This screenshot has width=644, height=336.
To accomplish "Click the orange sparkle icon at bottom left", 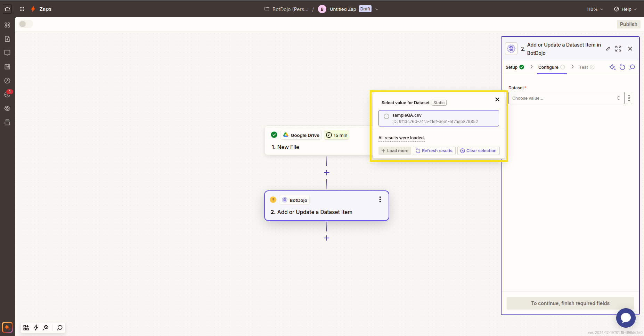I will [7, 327].
